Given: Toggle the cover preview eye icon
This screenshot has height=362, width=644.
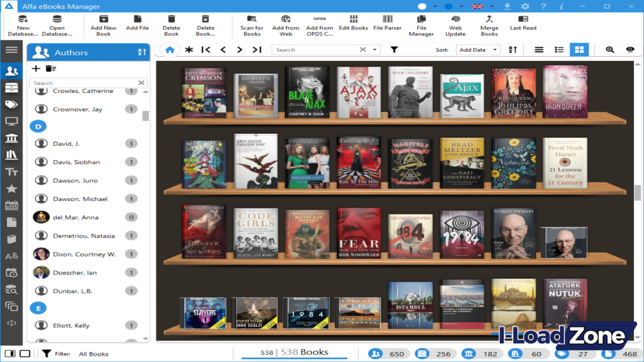Looking at the screenshot, I should pos(629,49).
